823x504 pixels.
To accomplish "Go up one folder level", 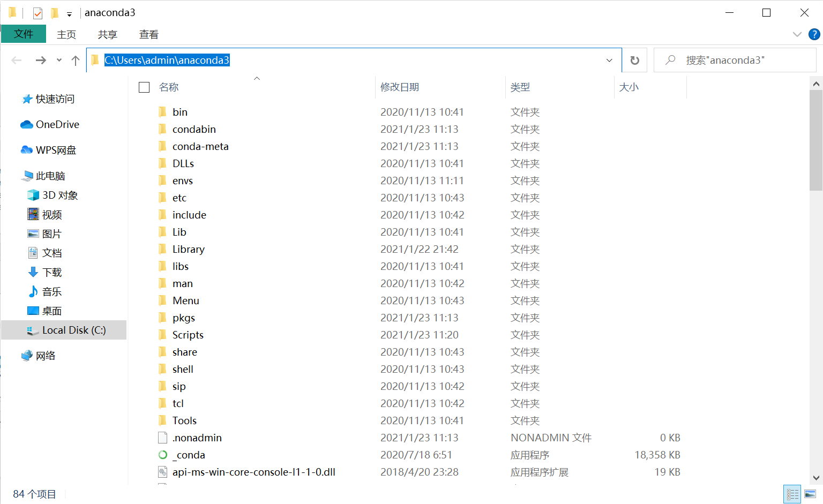I will [76, 60].
